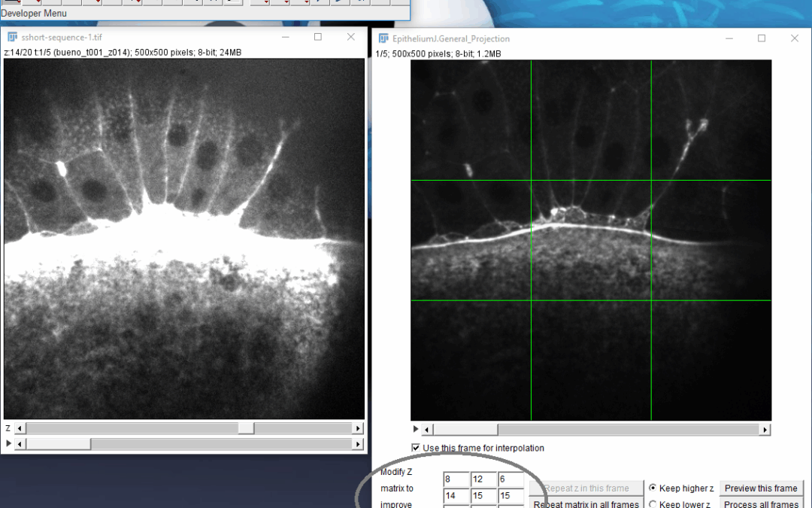This screenshot has height=508, width=812.
Task: Click Repeat matrix in all frames button
Action: click(x=586, y=503)
